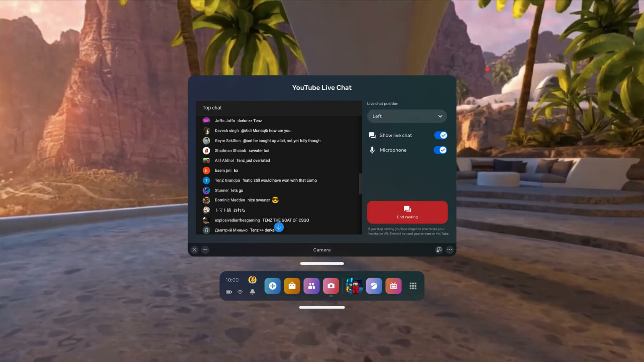This screenshot has width=644, height=362.
Task: Select TenZ Grandpa's chat message
Action: click(279, 181)
